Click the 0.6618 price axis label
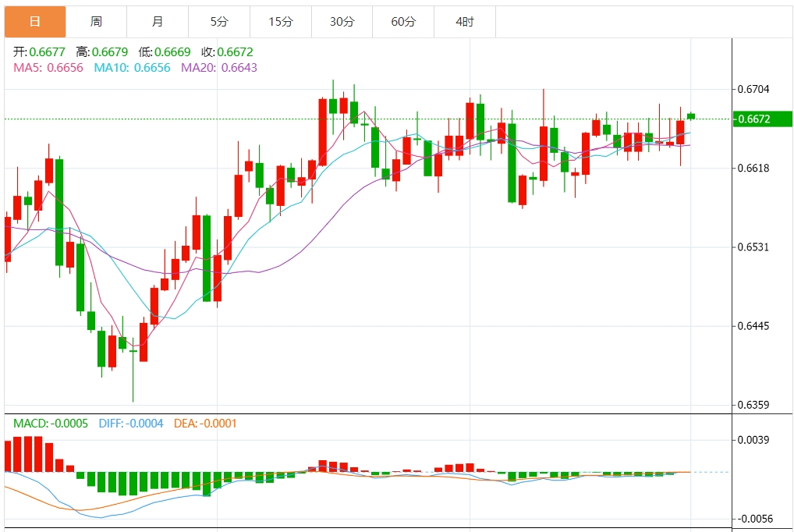The width and height of the screenshot is (794, 532). tap(753, 168)
